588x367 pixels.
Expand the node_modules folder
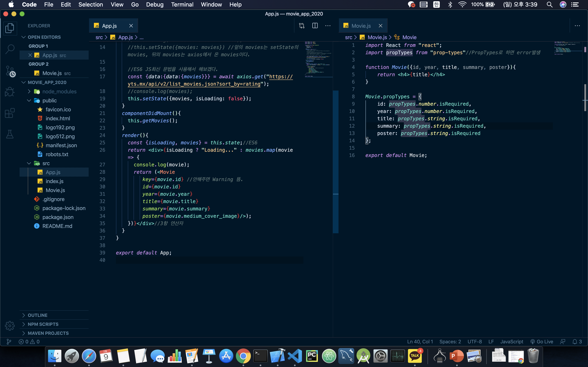[x=59, y=92]
